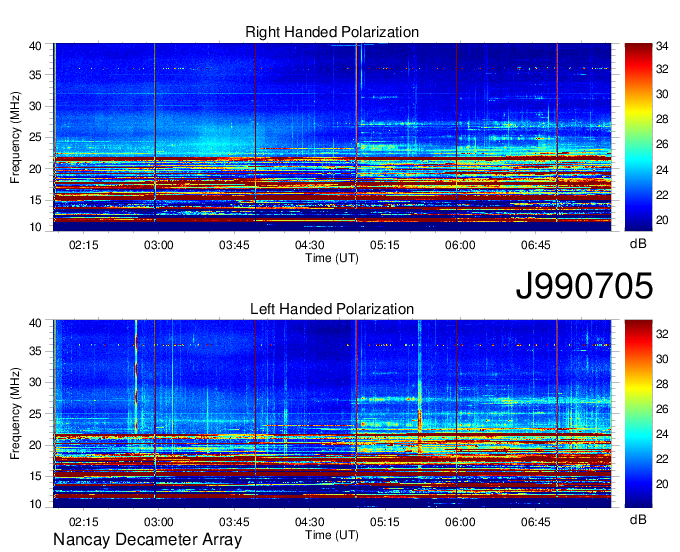Click the 04:30 tick under the Right Handed plot
This screenshot has width=680, height=552.
pyautogui.click(x=310, y=245)
